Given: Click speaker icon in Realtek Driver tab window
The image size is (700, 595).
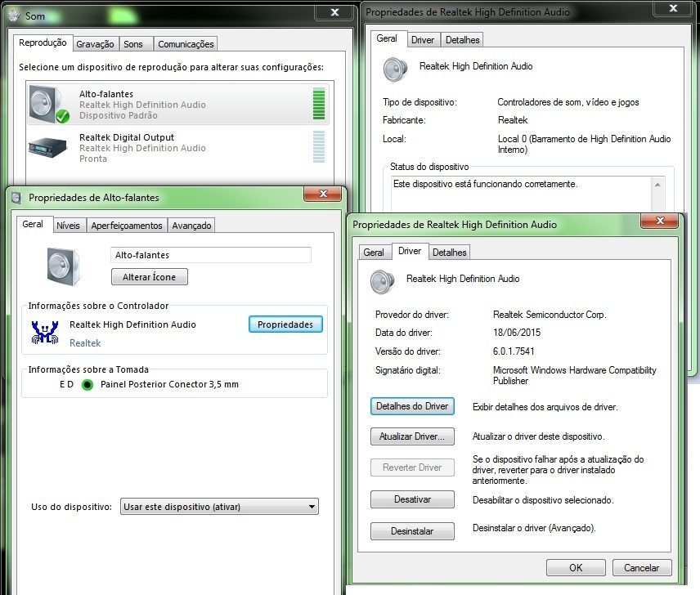Looking at the screenshot, I should pos(382,282).
